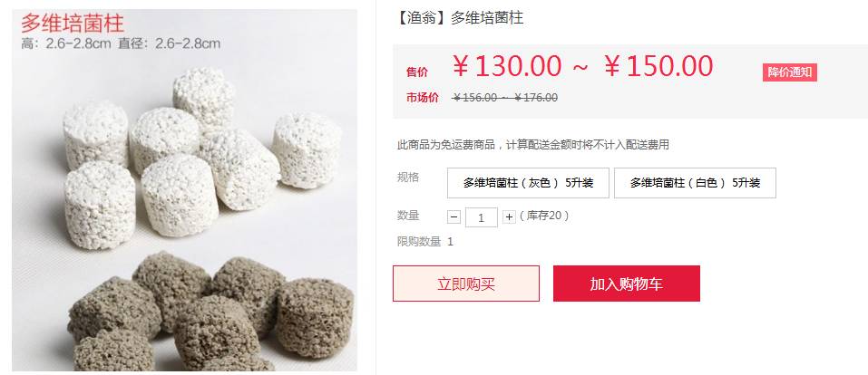This screenshot has width=868, height=375.
Task: Open the product photo of filter media
Action: pyautogui.click(x=185, y=190)
